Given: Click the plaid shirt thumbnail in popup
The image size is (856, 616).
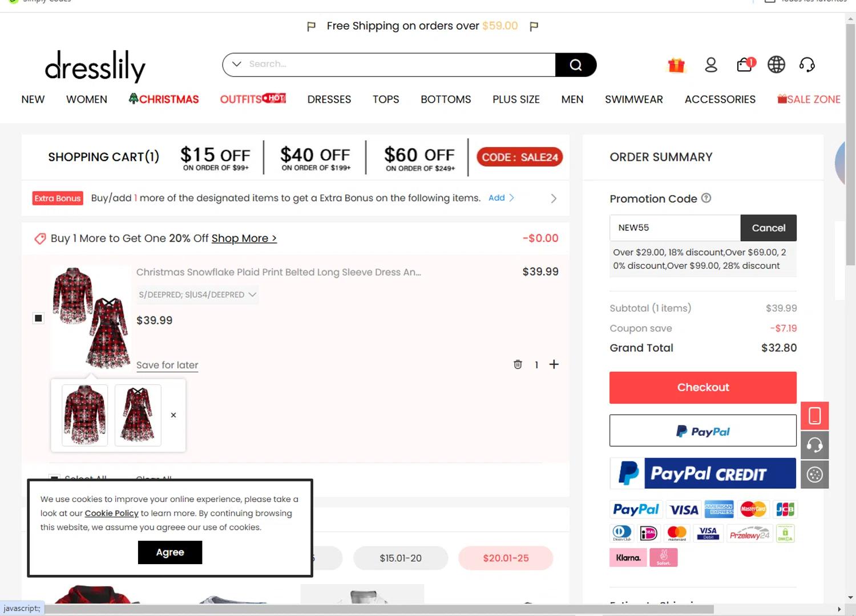Looking at the screenshot, I should (x=84, y=415).
